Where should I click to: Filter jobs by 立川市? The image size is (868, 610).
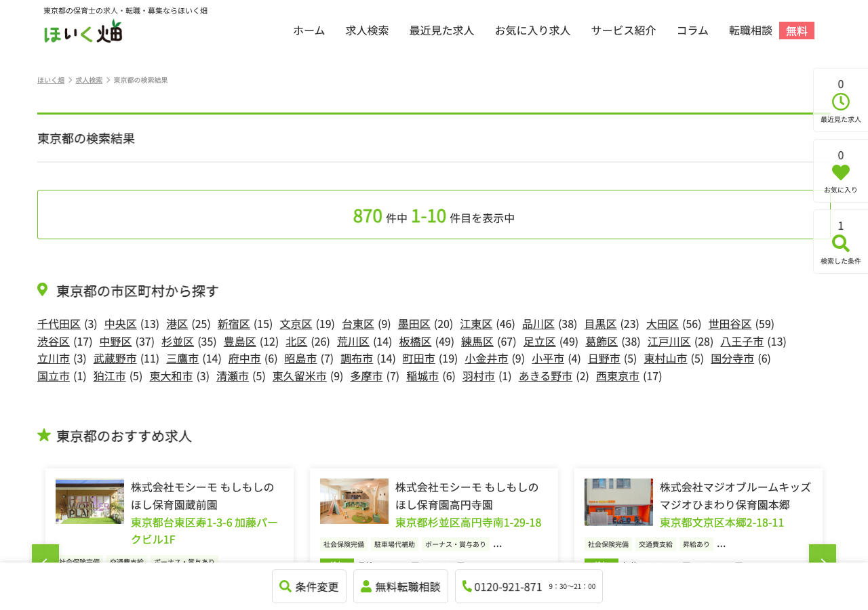[54, 359]
